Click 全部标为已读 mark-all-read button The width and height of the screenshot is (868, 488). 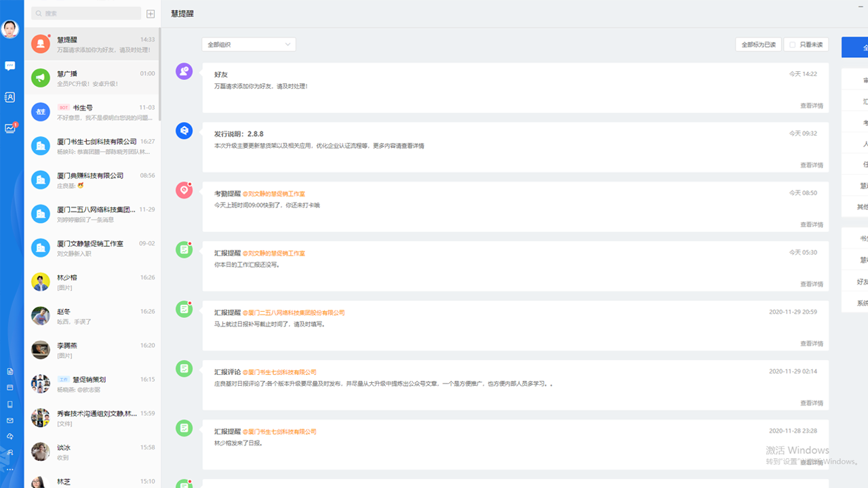coord(758,45)
